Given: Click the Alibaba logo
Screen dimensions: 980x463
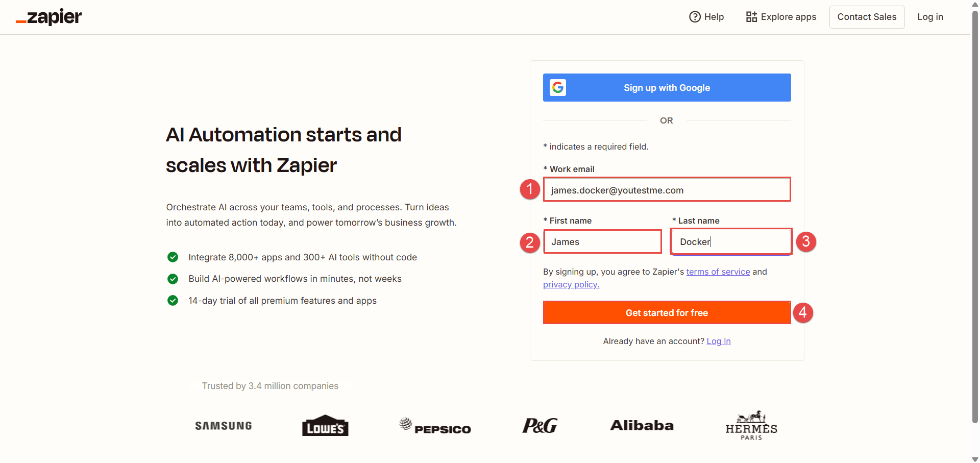Looking at the screenshot, I should pos(642,425).
